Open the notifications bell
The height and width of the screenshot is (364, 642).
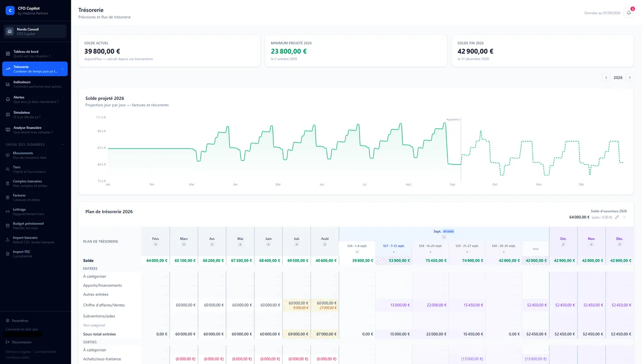click(x=628, y=13)
